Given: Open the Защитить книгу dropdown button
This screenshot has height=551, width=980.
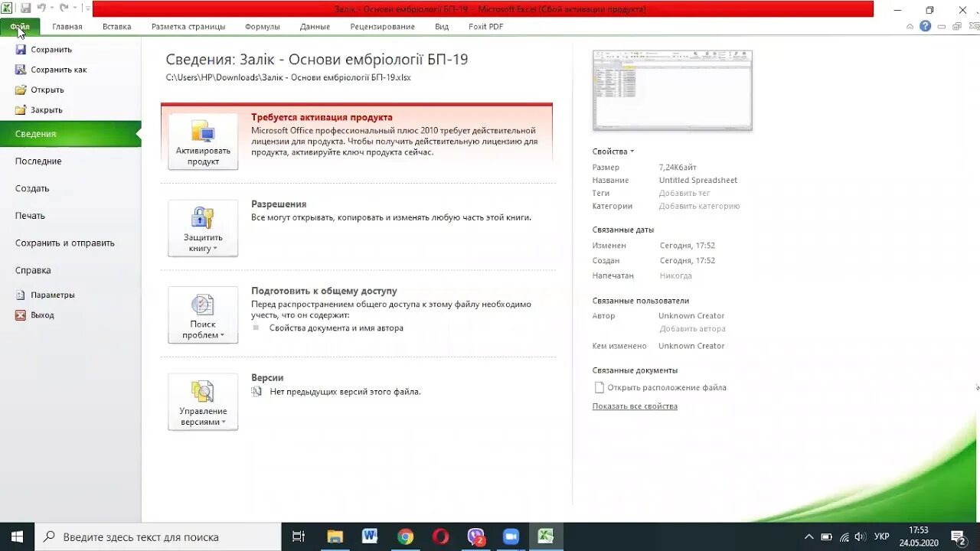Looking at the screenshot, I should click(203, 228).
